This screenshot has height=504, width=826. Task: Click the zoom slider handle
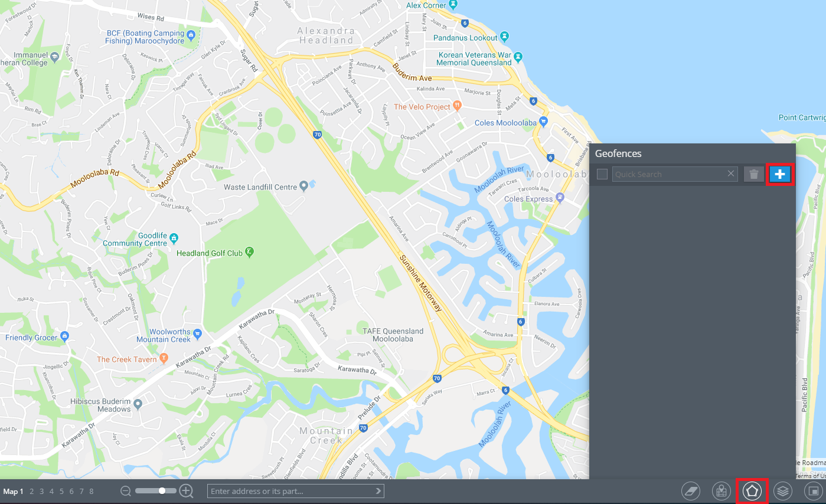tap(162, 491)
